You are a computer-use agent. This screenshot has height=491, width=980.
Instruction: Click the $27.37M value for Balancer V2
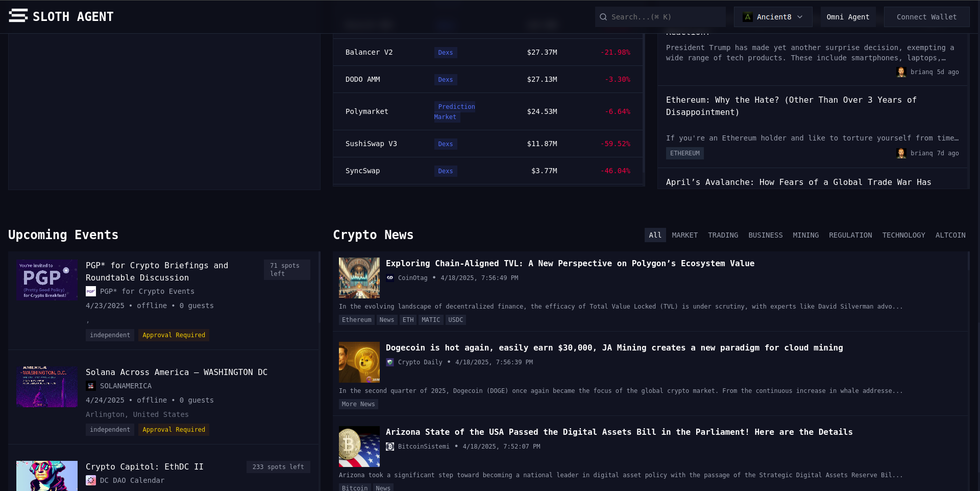pyautogui.click(x=542, y=52)
